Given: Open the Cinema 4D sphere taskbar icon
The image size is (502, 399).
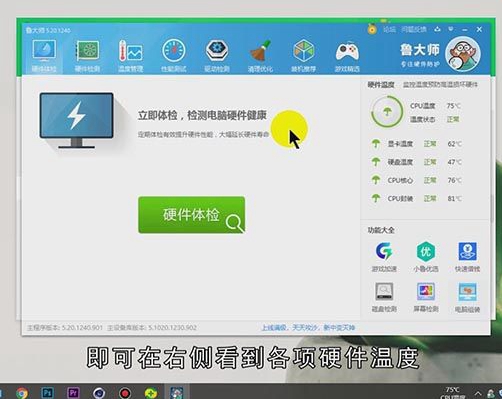Looking at the screenshot, I should pos(99,393).
